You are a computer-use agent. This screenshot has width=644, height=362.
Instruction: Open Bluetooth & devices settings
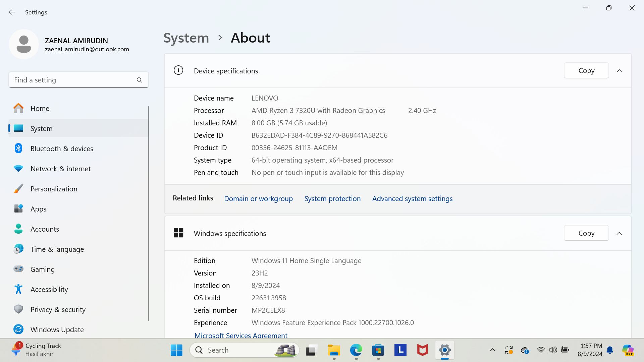coord(78,148)
